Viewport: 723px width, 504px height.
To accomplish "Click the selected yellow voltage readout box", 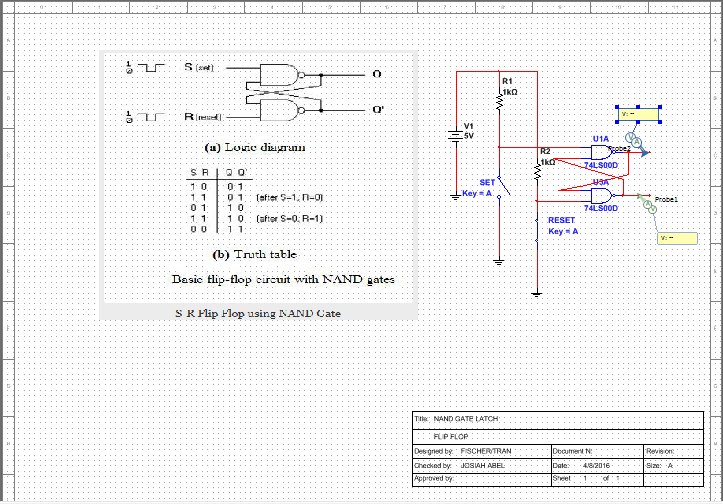I will point(640,114).
